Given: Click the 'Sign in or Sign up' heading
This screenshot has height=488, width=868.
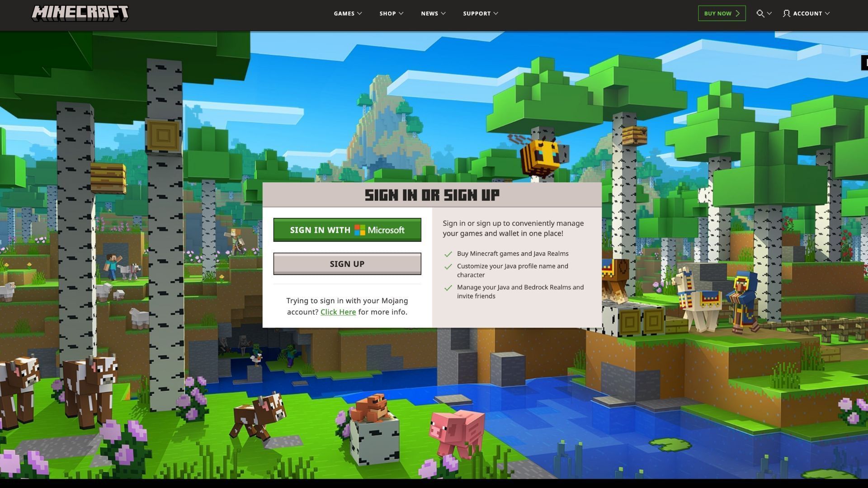Looking at the screenshot, I should click(x=432, y=195).
